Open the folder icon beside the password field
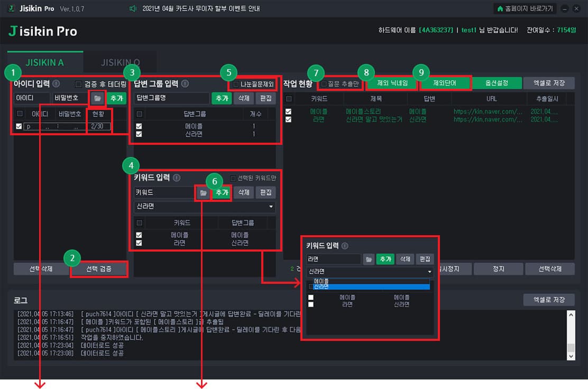Image resolution: width=588 pixels, height=389 pixels. tap(97, 98)
